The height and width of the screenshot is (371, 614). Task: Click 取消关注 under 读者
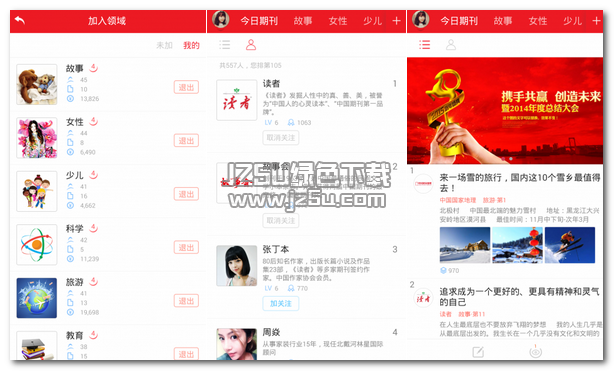coord(281,138)
